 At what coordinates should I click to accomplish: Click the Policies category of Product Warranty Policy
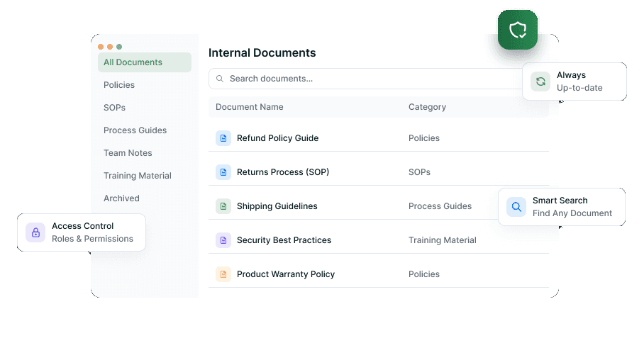point(424,274)
